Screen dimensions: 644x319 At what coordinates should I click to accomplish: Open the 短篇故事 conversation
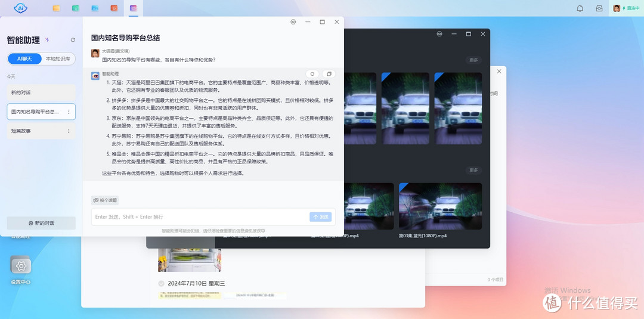coord(41,131)
